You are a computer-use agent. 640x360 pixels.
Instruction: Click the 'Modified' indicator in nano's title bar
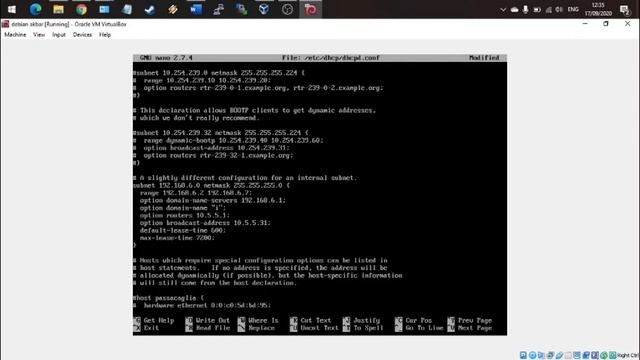coord(484,58)
